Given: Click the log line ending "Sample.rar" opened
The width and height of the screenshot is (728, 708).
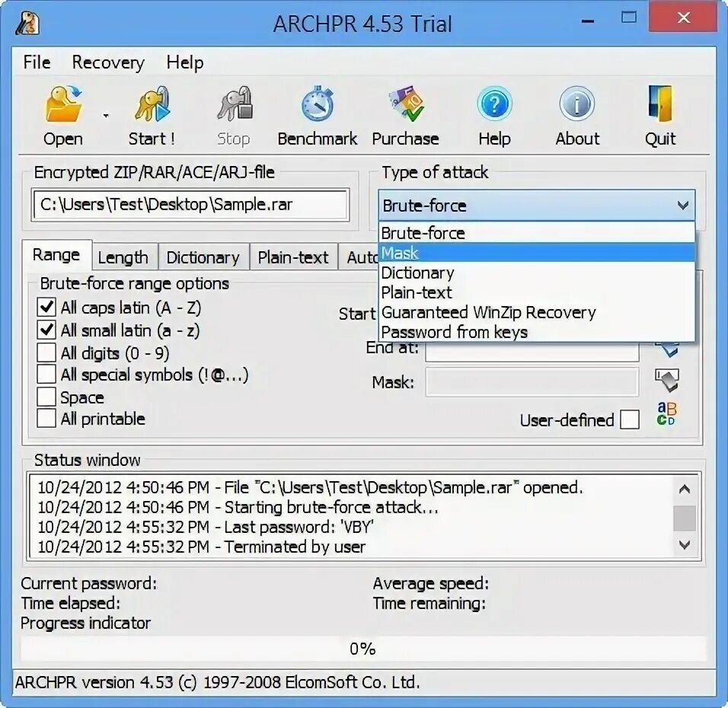Looking at the screenshot, I should (310, 487).
